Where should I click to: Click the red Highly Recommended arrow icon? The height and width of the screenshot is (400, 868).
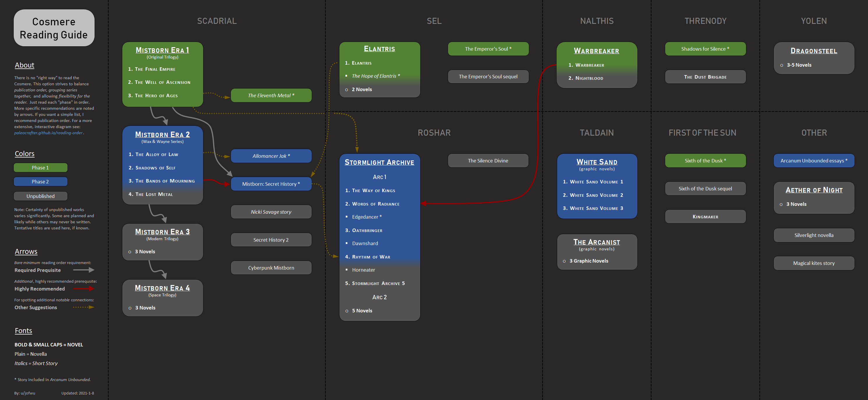pyautogui.click(x=84, y=289)
